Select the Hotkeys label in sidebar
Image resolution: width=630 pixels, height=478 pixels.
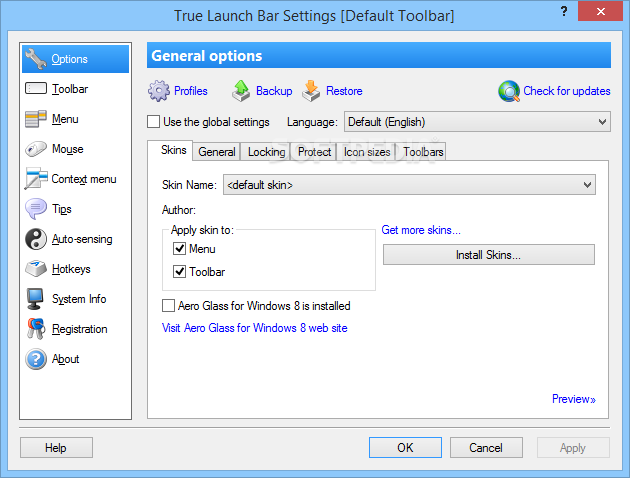pos(71,269)
